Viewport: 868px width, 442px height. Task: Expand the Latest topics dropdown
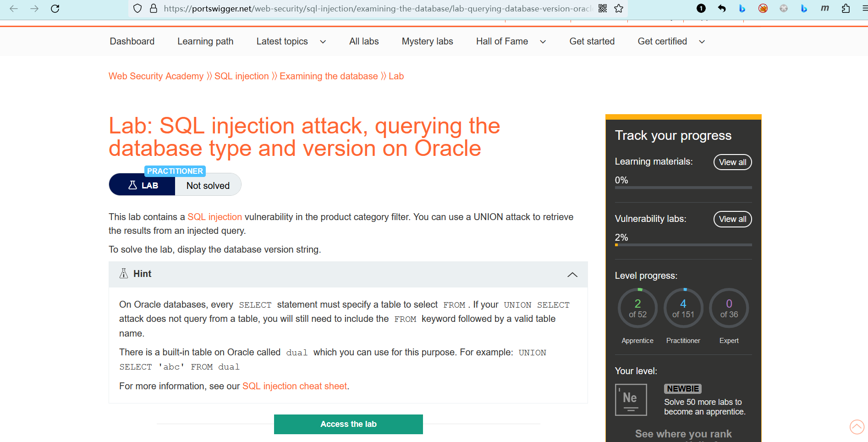pos(323,42)
